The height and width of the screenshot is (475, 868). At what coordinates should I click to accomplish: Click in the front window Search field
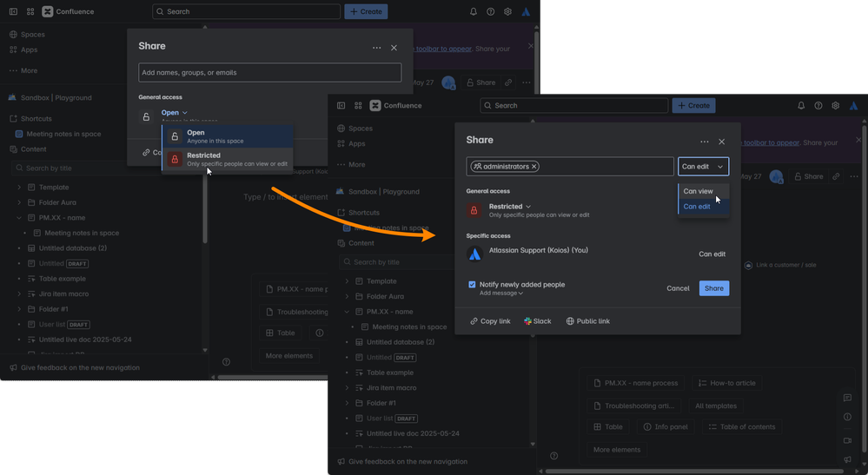coord(574,106)
